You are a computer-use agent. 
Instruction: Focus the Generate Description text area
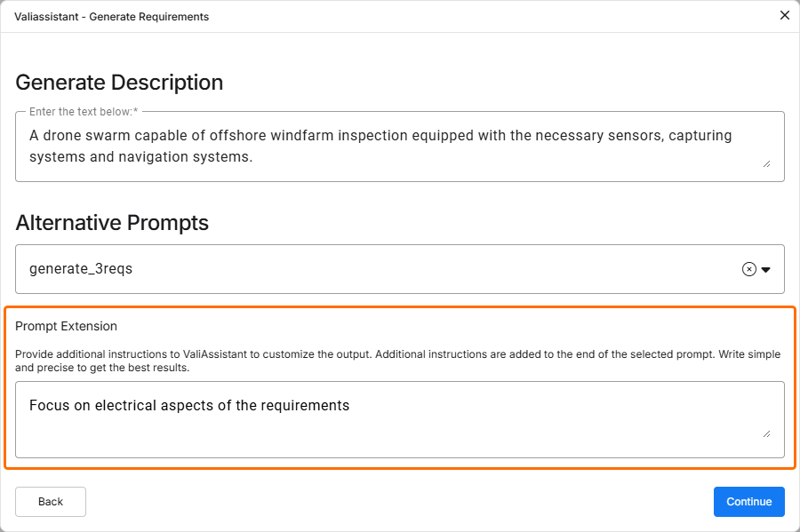point(400,147)
